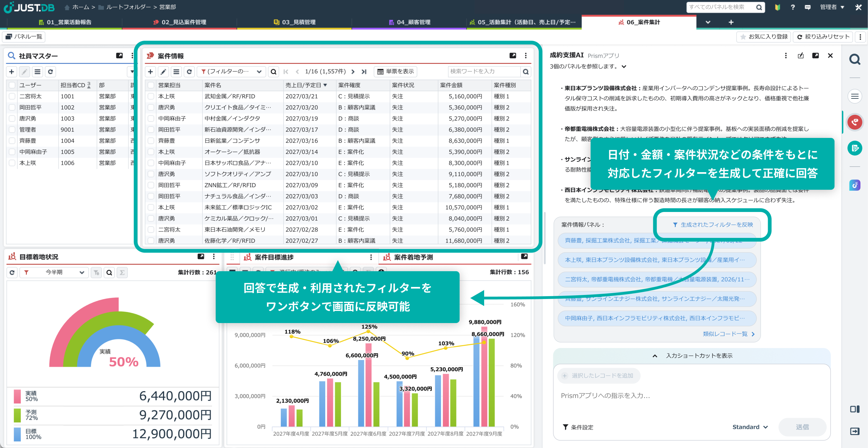Image resolution: width=868 pixels, height=448 pixels.
Task: Open the chat message icon in header
Action: pos(807,7)
